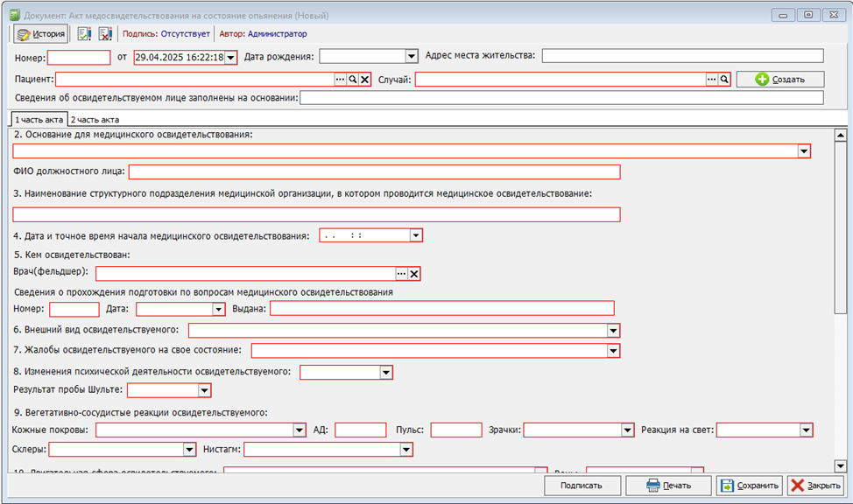Click the red cross document toolbar icon
853x504 pixels.
coord(105,34)
